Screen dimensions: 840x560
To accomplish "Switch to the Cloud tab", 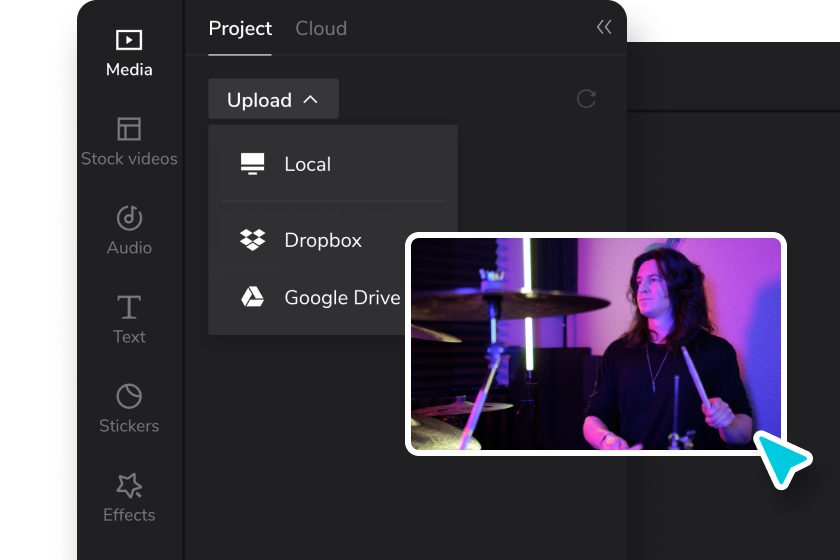I will click(321, 28).
